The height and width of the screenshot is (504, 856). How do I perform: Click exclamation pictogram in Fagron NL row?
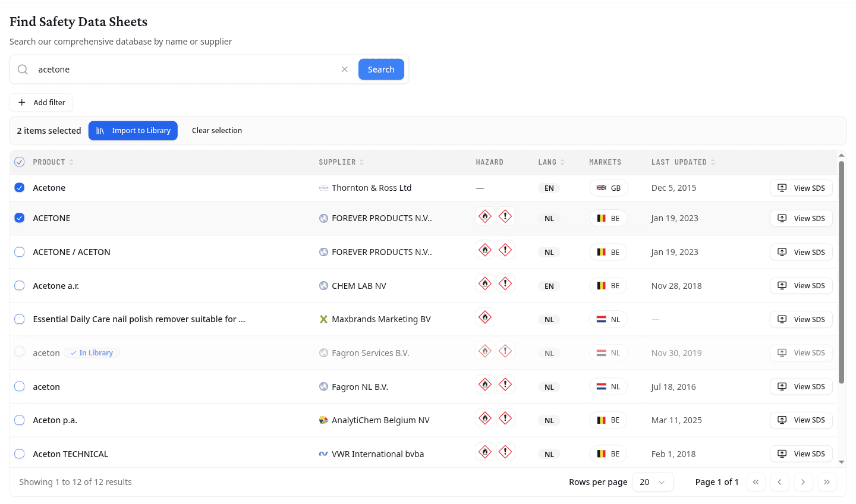505,385
